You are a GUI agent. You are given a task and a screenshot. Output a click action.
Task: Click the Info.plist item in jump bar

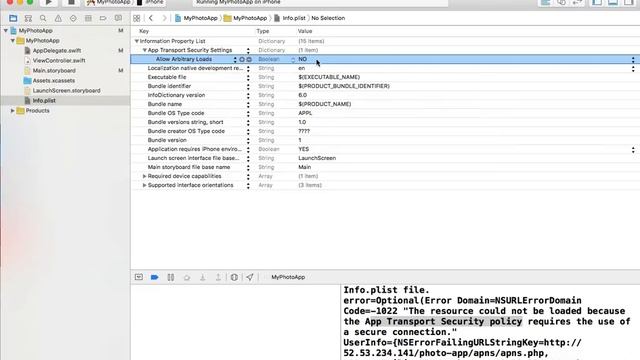point(290,18)
